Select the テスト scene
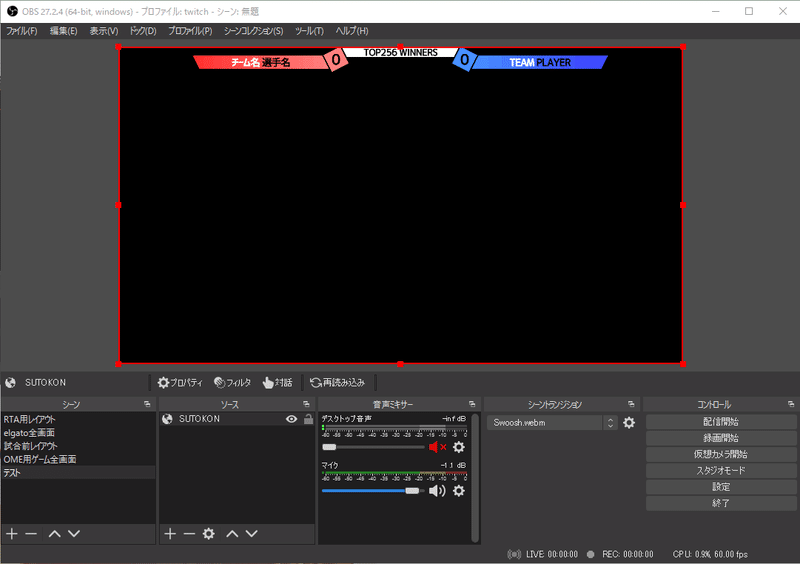This screenshot has height=564, width=800. (x=78, y=473)
